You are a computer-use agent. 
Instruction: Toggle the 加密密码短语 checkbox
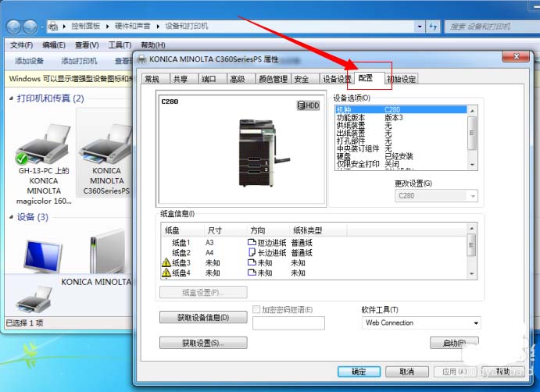point(256,309)
